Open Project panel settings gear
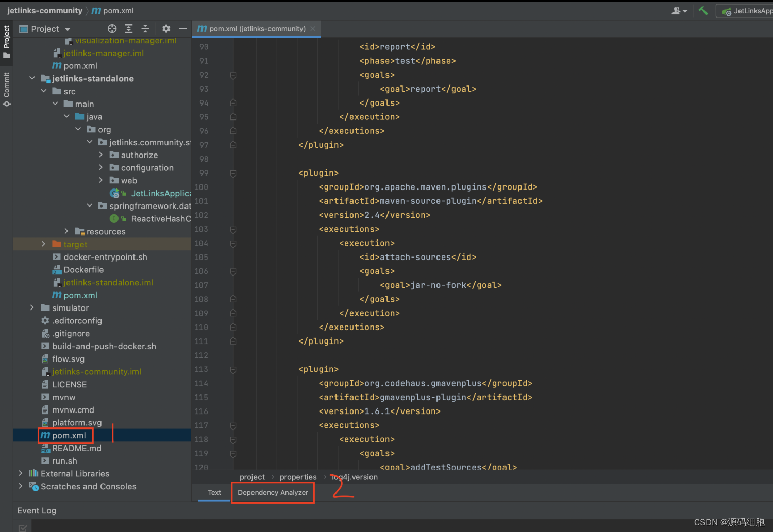Screen dimensions: 773x532 (x=166, y=29)
